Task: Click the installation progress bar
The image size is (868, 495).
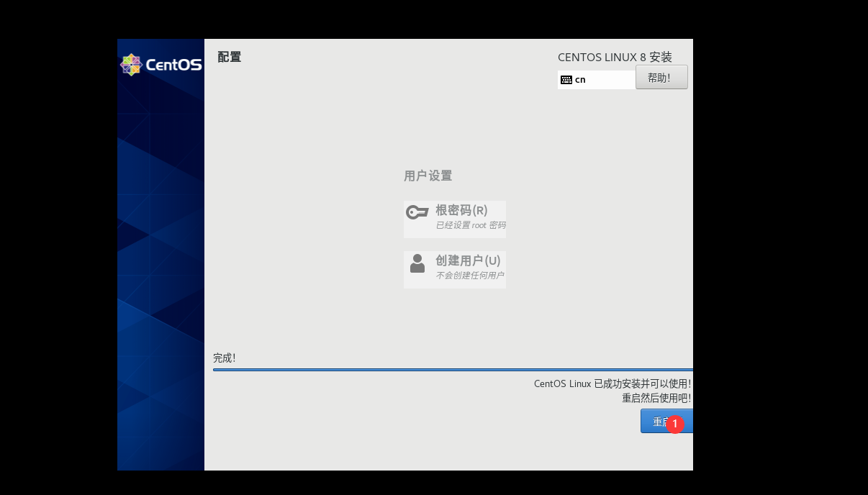Action: click(x=453, y=370)
